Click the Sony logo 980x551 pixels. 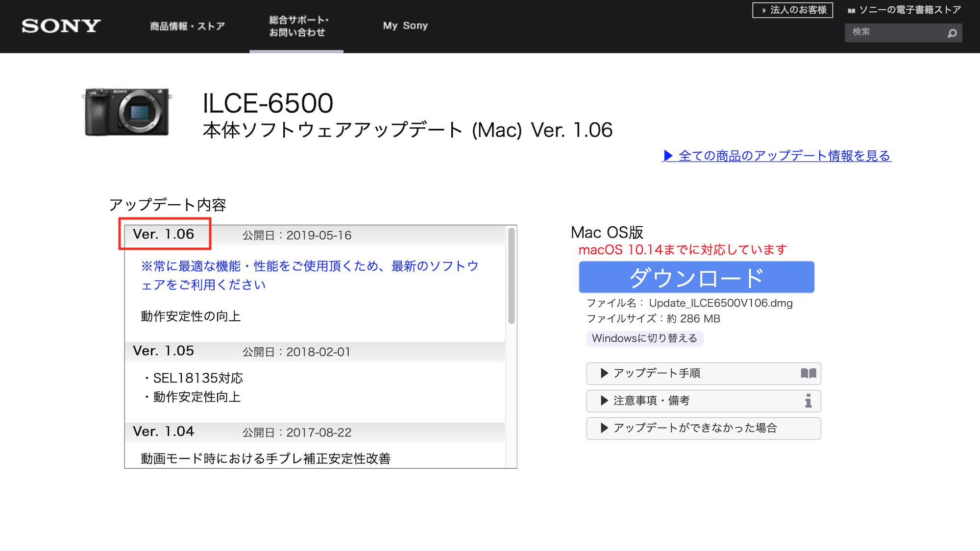click(x=61, y=26)
